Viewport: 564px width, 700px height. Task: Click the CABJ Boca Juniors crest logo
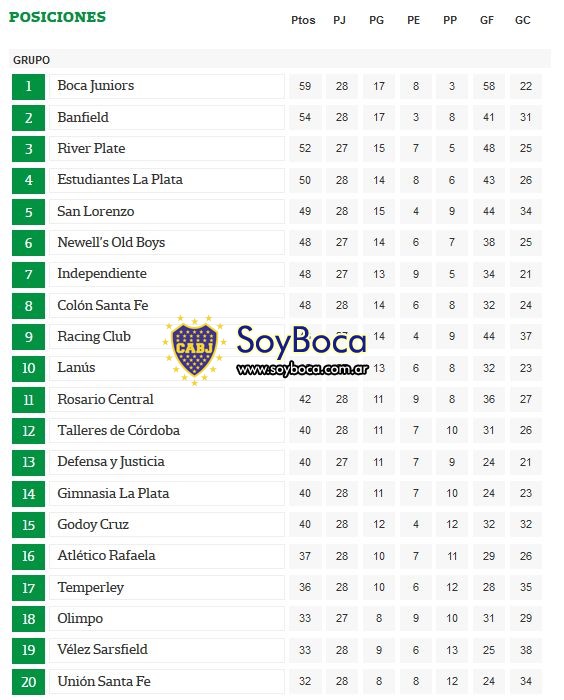point(194,350)
